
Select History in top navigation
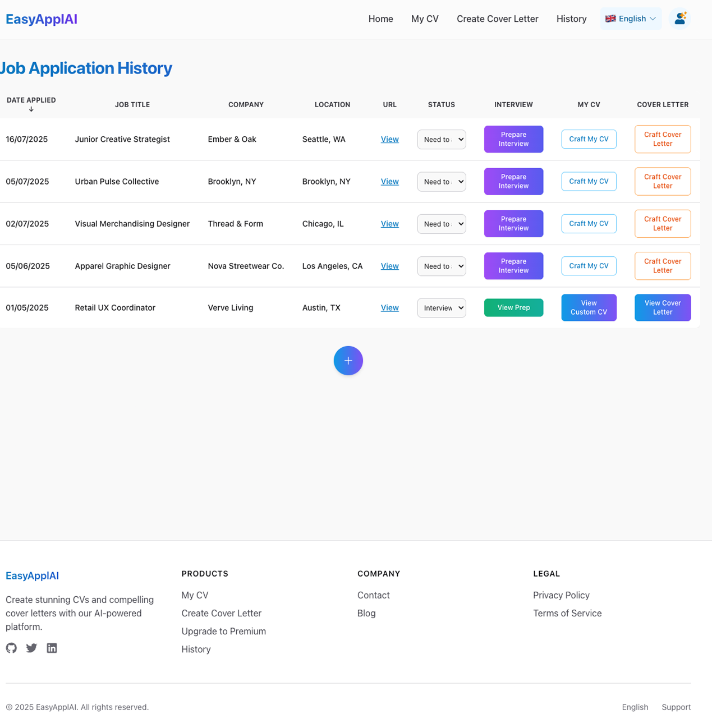pyautogui.click(x=571, y=19)
